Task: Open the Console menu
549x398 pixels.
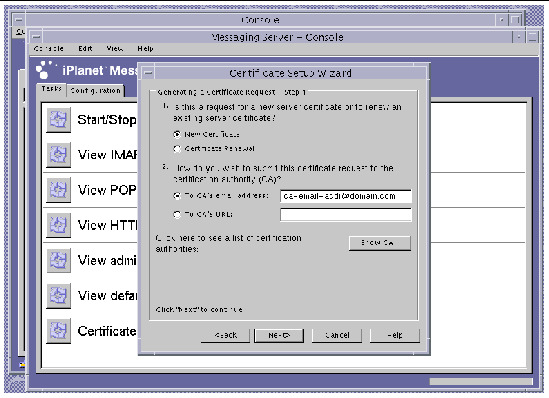Action: pyautogui.click(x=49, y=49)
